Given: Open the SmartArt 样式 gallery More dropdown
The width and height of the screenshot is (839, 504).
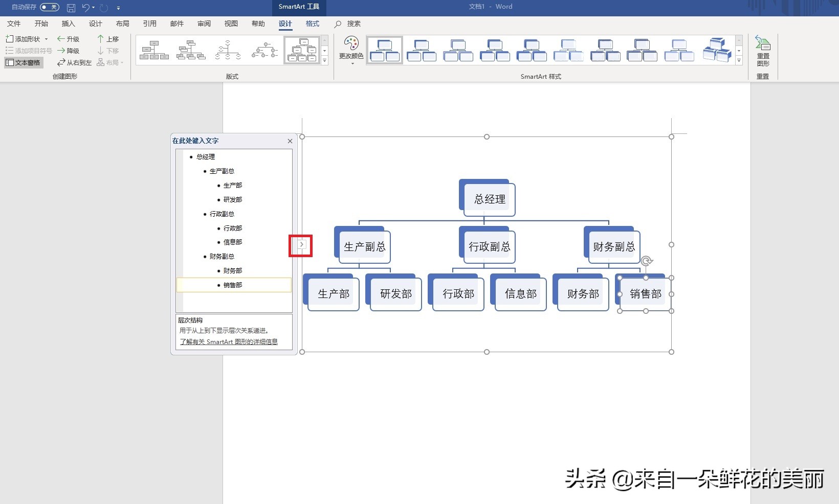Looking at the screenshot, I should (x=739, y=60).
